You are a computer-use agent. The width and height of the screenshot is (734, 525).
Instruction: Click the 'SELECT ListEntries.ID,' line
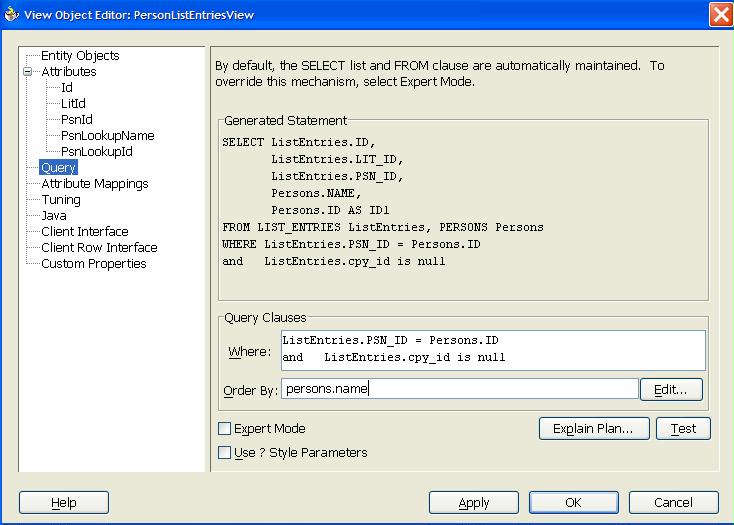(x=299, y=142)
